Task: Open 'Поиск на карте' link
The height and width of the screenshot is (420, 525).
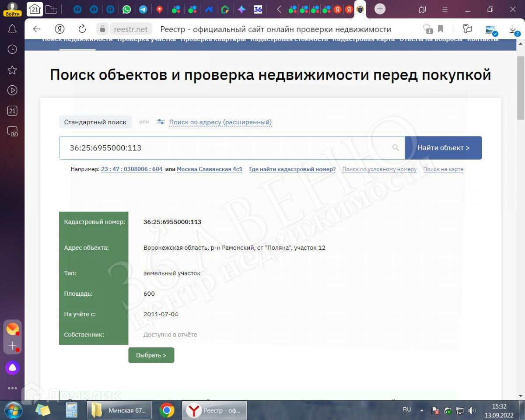Action: (443, 169)
